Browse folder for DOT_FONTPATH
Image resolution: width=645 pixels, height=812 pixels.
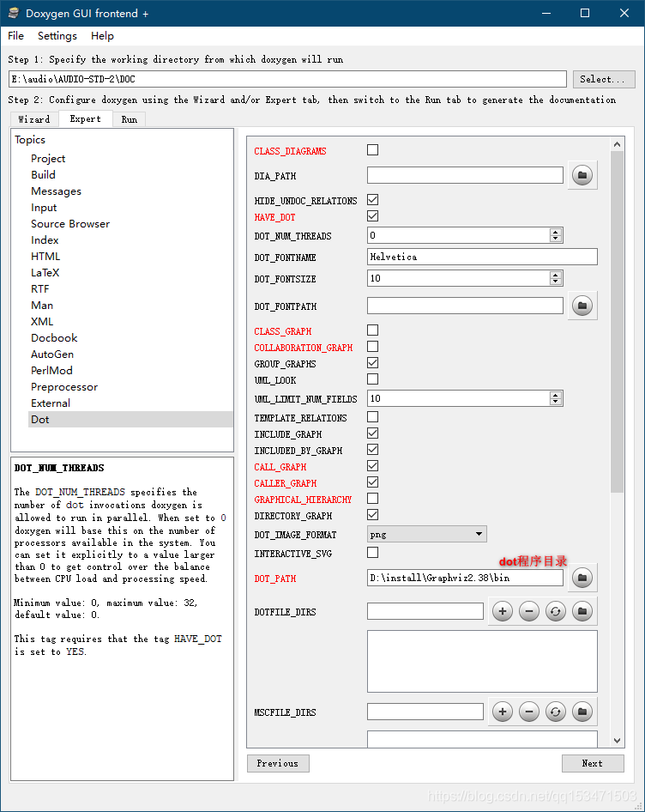point(582,306)
